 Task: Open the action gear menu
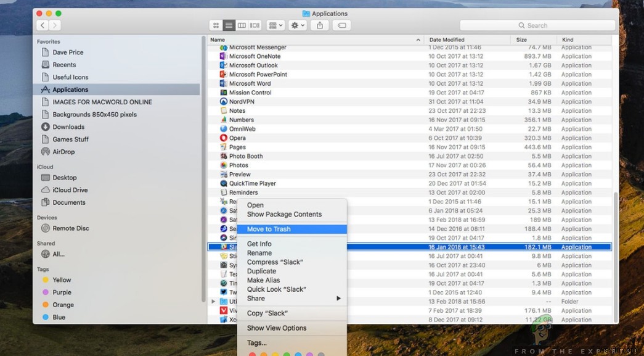coord(296,25)
